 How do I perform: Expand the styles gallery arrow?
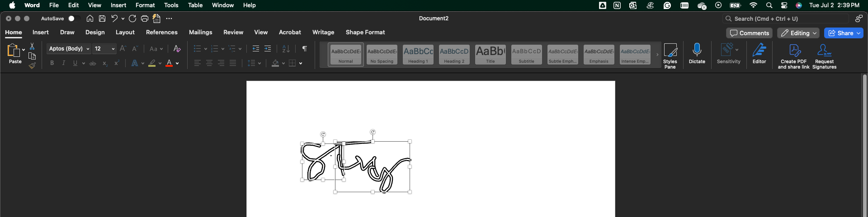tap(657, 55)
